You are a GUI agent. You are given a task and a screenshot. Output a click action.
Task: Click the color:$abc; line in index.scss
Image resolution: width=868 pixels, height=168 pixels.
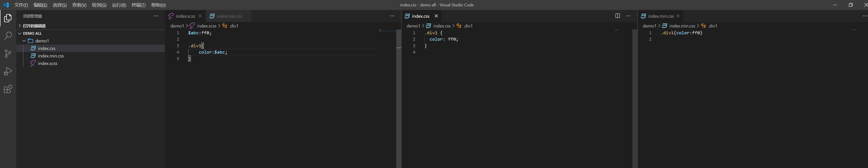[213, 52]
